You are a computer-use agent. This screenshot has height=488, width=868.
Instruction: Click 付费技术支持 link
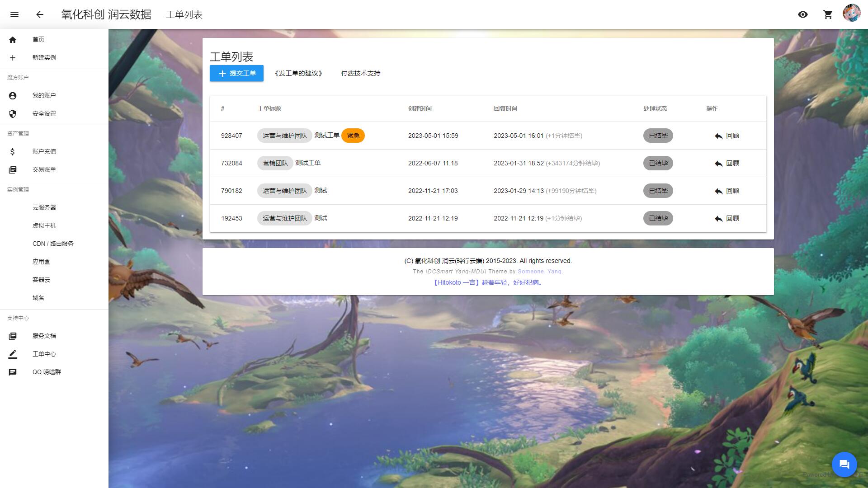[x=360, y=73]
